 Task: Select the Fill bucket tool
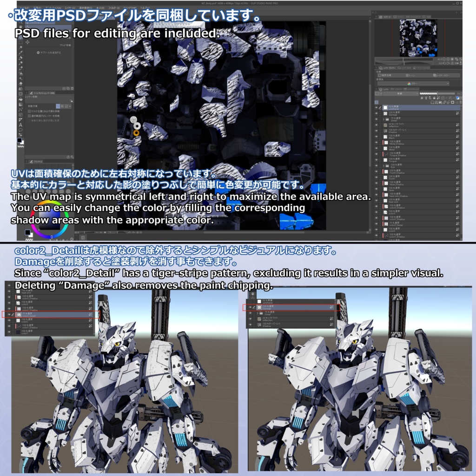pos(20,99)
